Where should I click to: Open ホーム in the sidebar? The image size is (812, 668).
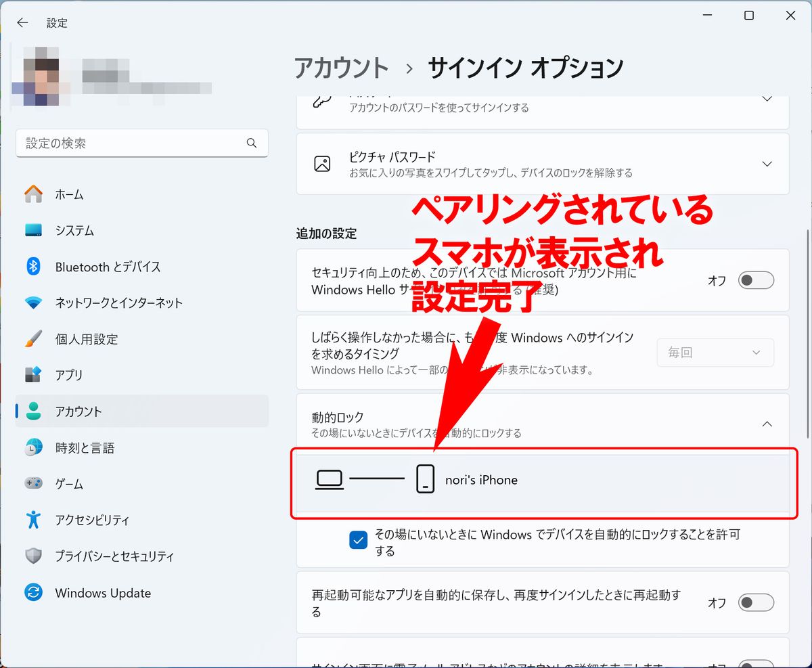[142, 194]
